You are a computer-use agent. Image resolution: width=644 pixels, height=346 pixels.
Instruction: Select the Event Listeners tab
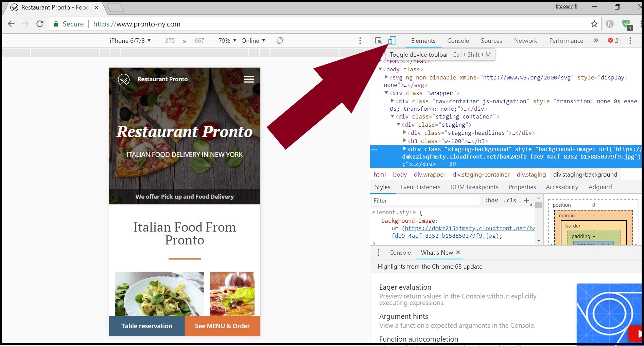[420, 187]
